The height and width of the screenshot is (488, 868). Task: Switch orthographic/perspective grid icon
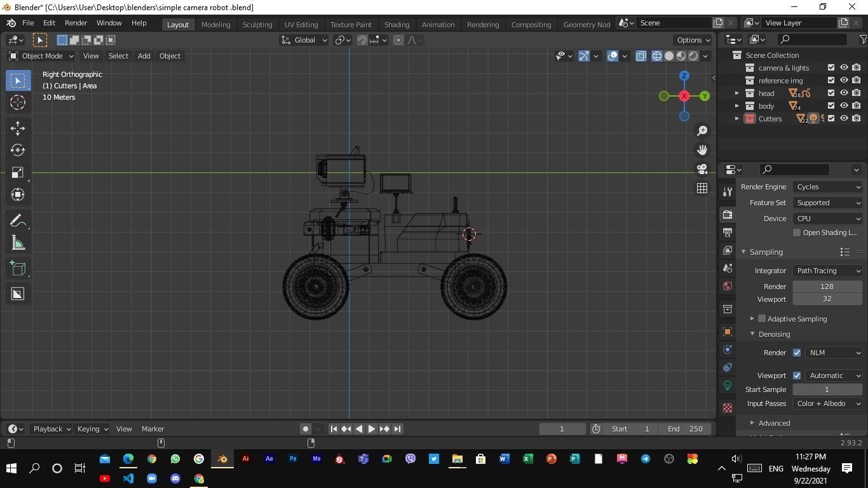click(x=702, y=188)
